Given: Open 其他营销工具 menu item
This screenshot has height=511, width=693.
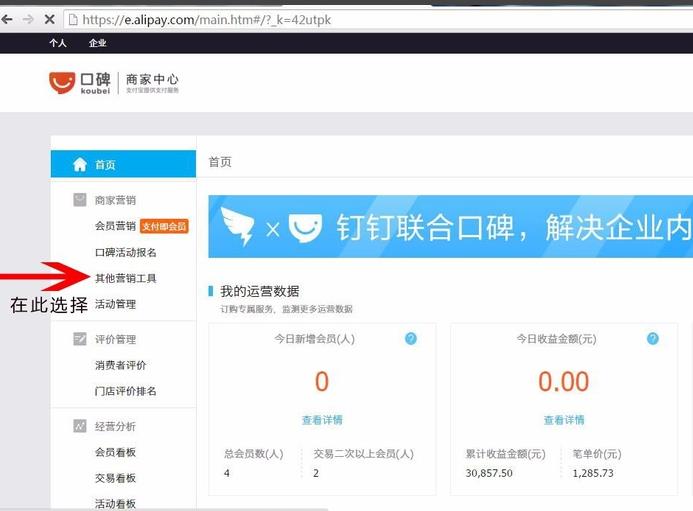Looking at the screenshot, I should (126, 278).
